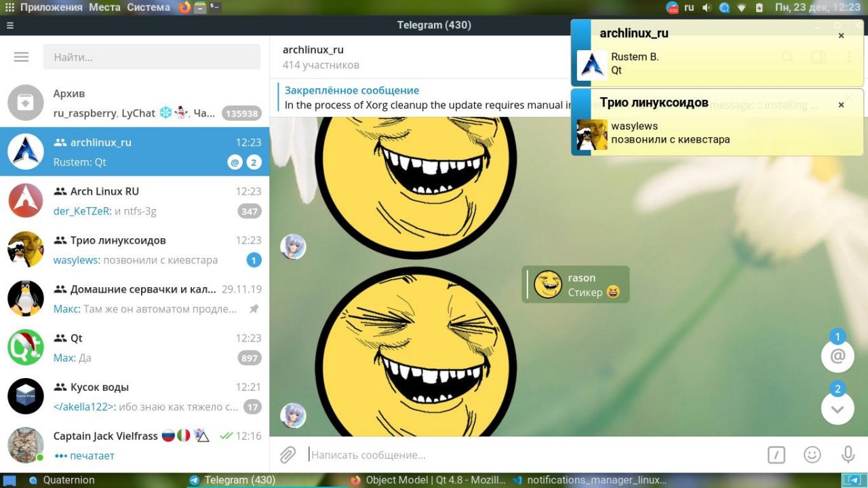Image resolution: width=868 pixels, height=488 pixels.
Task: Open the emoji and sticker picker
Action: point(812,455)
